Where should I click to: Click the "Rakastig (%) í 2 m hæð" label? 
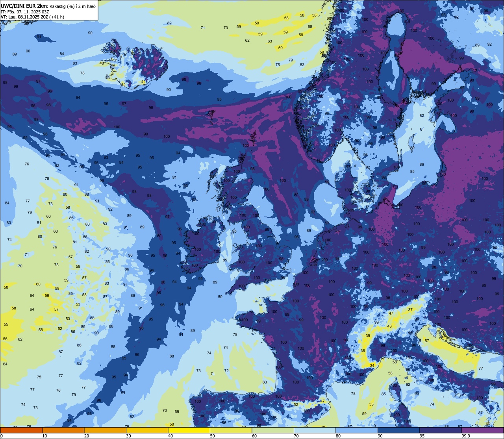[72, 6]
